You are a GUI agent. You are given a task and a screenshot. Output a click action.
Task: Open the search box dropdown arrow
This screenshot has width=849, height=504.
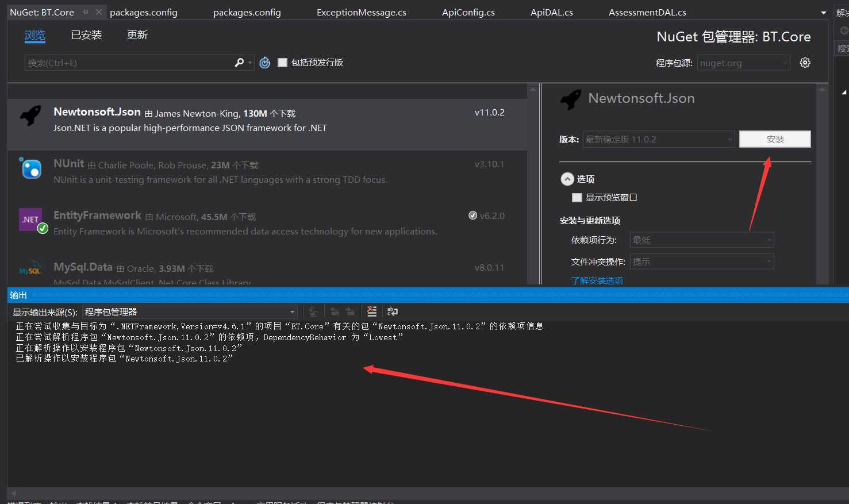point(250,63)
